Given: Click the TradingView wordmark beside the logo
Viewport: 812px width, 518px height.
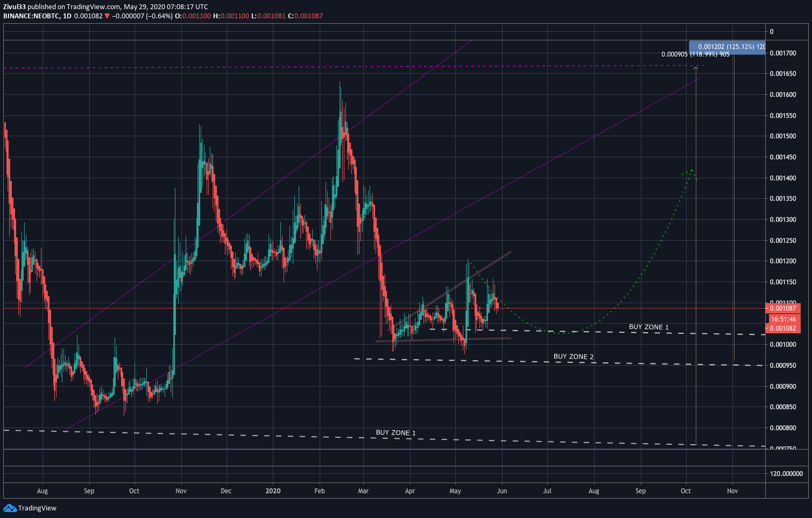Looking at the screenshot, I should click(x=37, y=508).
